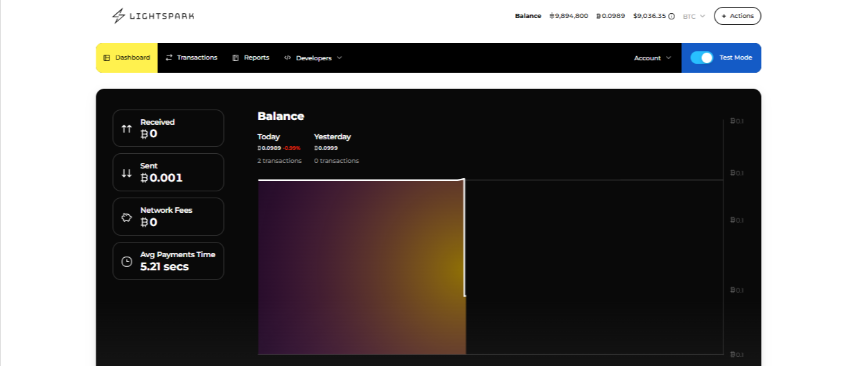Click the 9,894,800 sats balance
The width and height of the screenshot is (860, 366).
pos(569,16)
